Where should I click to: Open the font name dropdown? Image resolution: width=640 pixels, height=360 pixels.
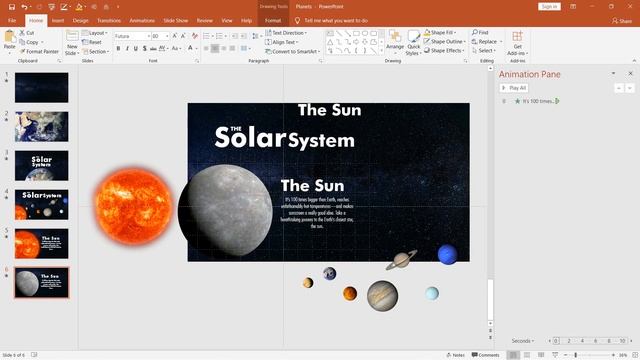(149, 36)
